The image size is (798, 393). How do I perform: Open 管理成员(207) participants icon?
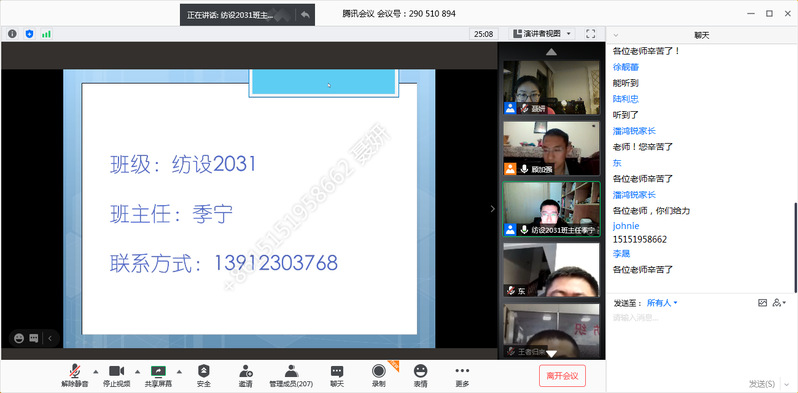coord(291,371)
